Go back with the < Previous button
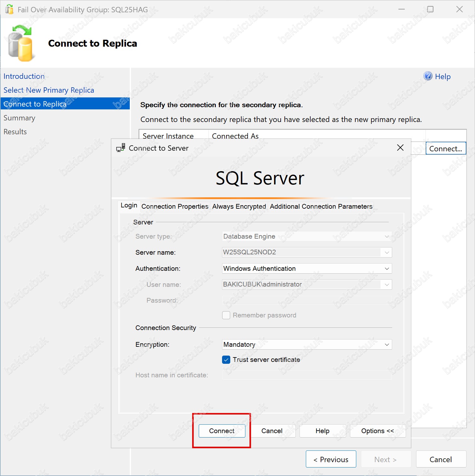 (x=331, y=459)
